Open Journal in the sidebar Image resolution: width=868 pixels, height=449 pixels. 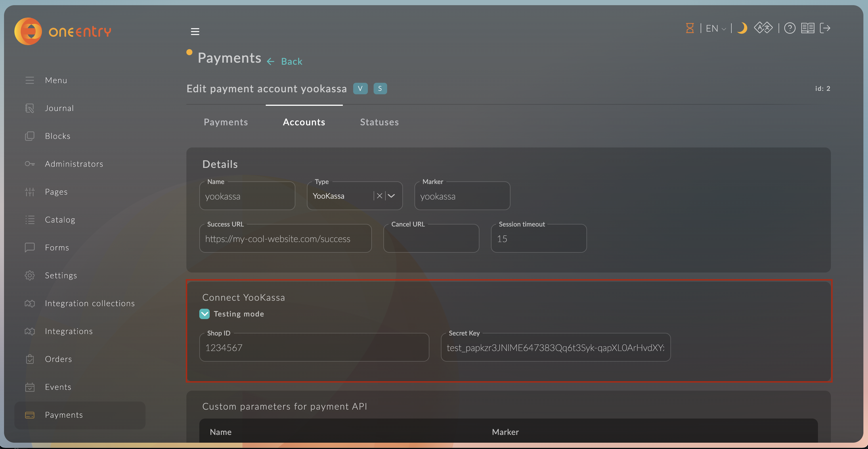59,108
